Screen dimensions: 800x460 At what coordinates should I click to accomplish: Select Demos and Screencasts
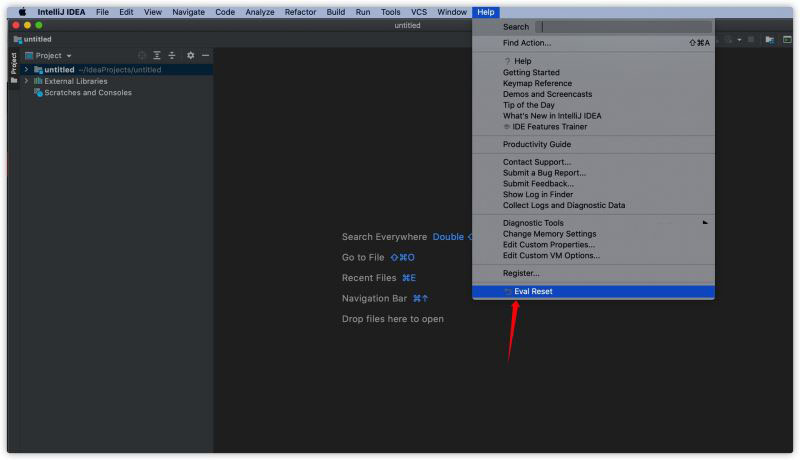(593, 94)
